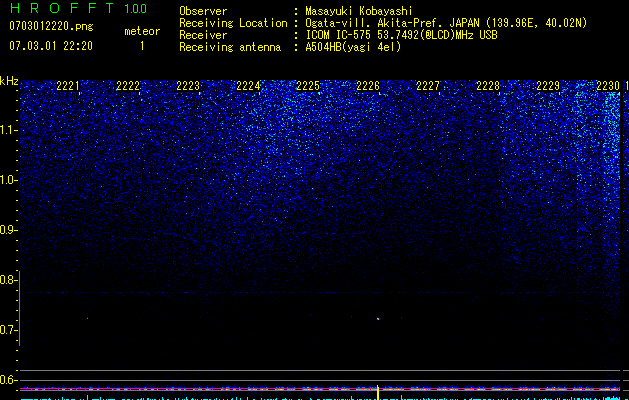This screenshot has height=400, width=629.
Task: Click the 1.1 kHz axis label
Action: (8, 130)
